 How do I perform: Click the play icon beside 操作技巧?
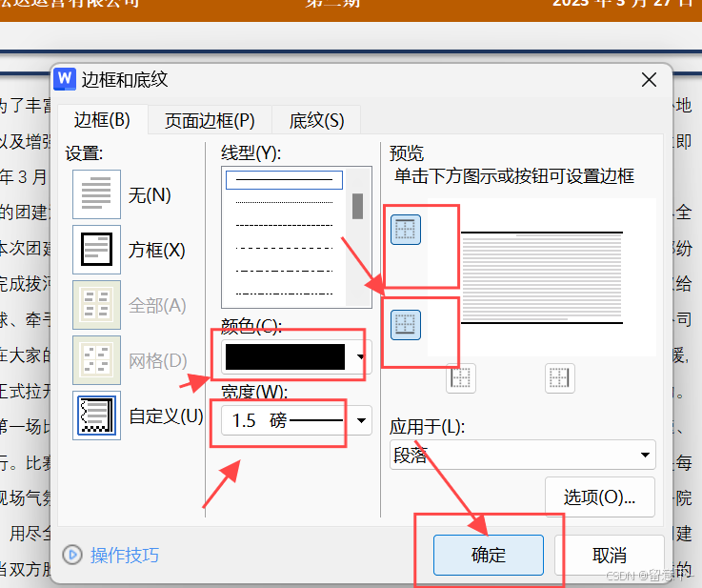tap(72, 555)
